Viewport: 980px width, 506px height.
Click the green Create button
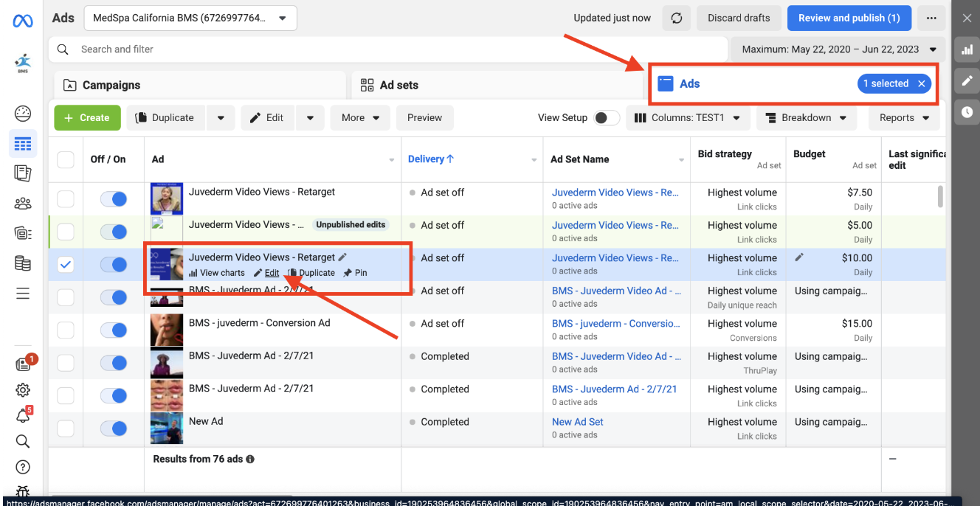point(87,118)
